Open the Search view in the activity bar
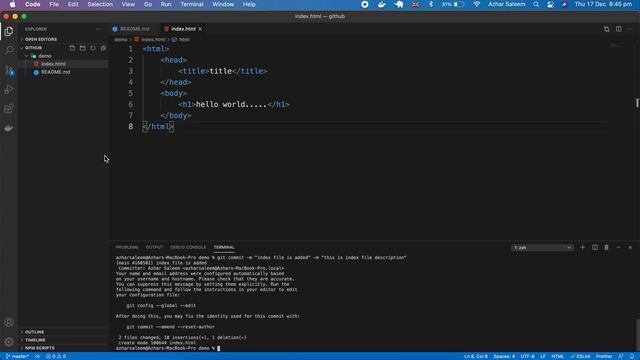The width and height of the screenshot is (640, 360). click(9, 50)
